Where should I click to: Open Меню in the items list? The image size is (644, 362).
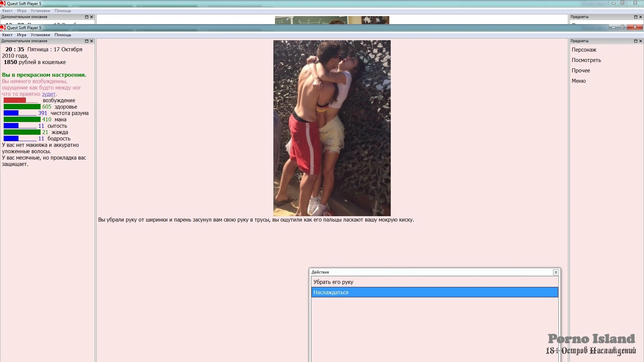579,81
